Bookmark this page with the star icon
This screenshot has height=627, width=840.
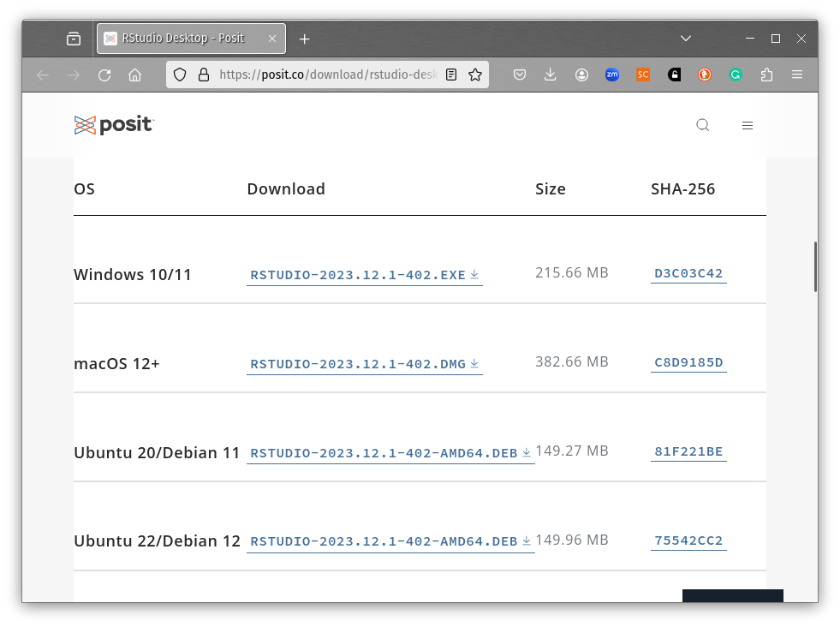(x=475, y=75)
